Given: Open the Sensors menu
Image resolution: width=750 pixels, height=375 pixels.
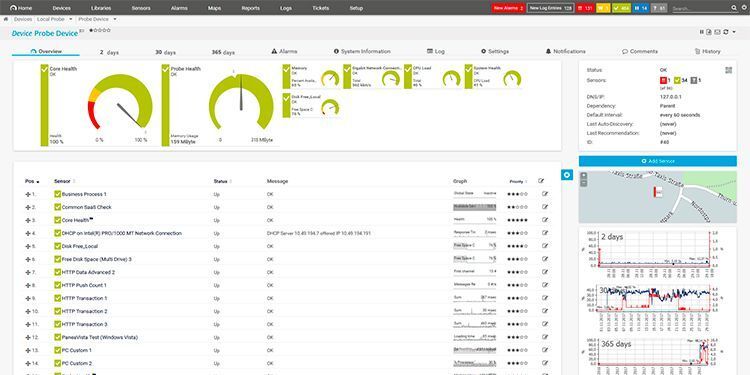Looking at the screenshot, I should tap(141, 8).
